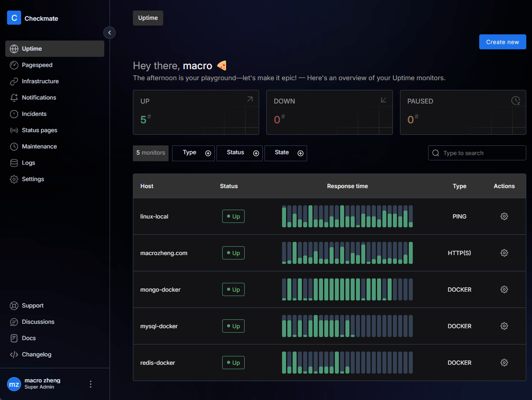Focus the Type to search field
Screen dimensions: 532x400
pos(482,153)
